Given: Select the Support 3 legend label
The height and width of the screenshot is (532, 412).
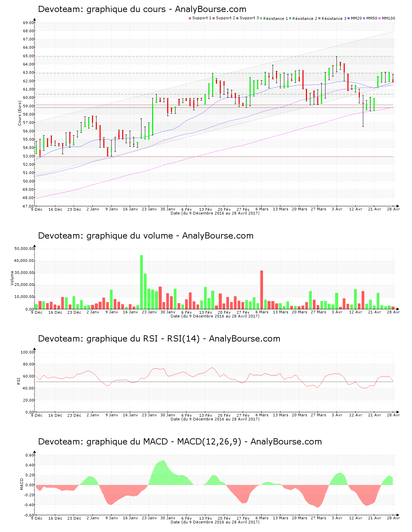Looking at the screenshot, I should 249,18.
